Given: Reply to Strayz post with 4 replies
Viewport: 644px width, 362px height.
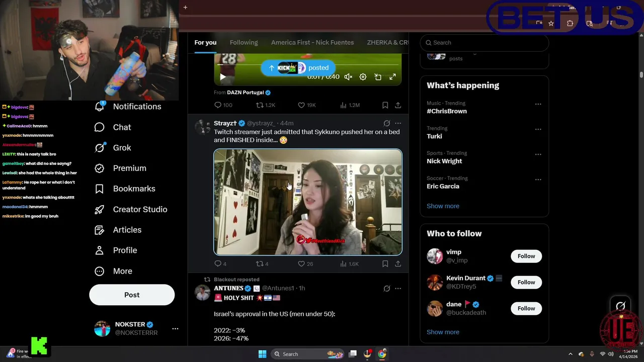Looking at the screenshot, I should 220,263.
